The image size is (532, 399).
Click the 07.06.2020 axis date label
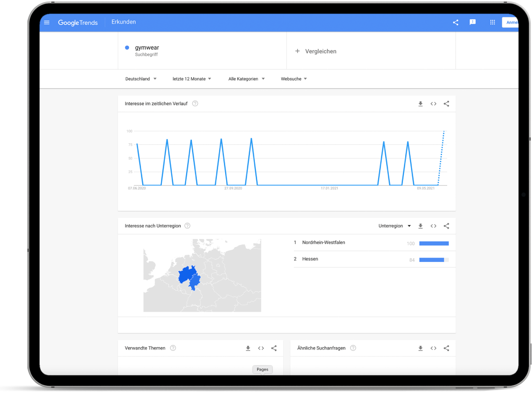click(x=137, y=188)
